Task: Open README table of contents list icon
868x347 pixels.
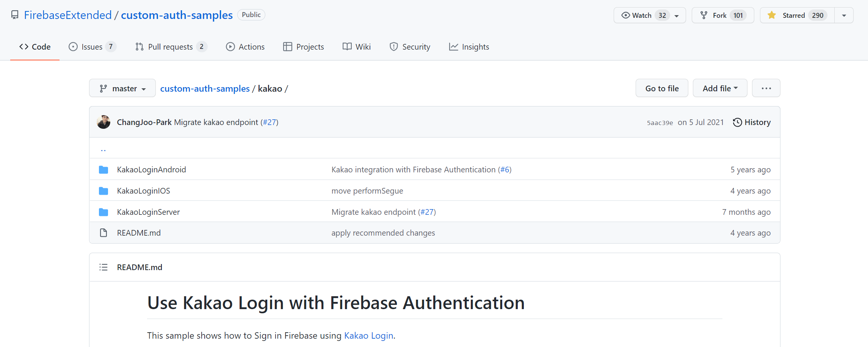Action: 103,267
